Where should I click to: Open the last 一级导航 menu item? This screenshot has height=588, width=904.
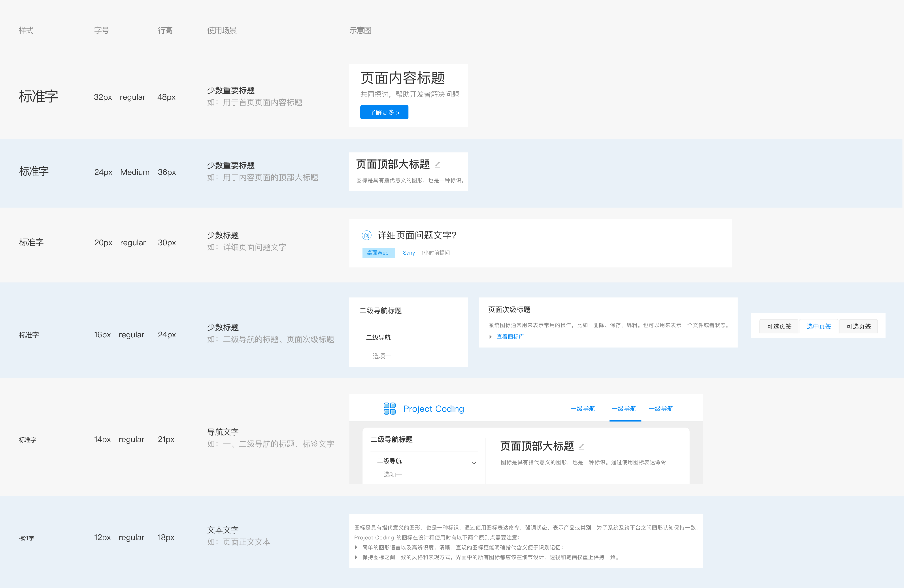coord(661,409)
